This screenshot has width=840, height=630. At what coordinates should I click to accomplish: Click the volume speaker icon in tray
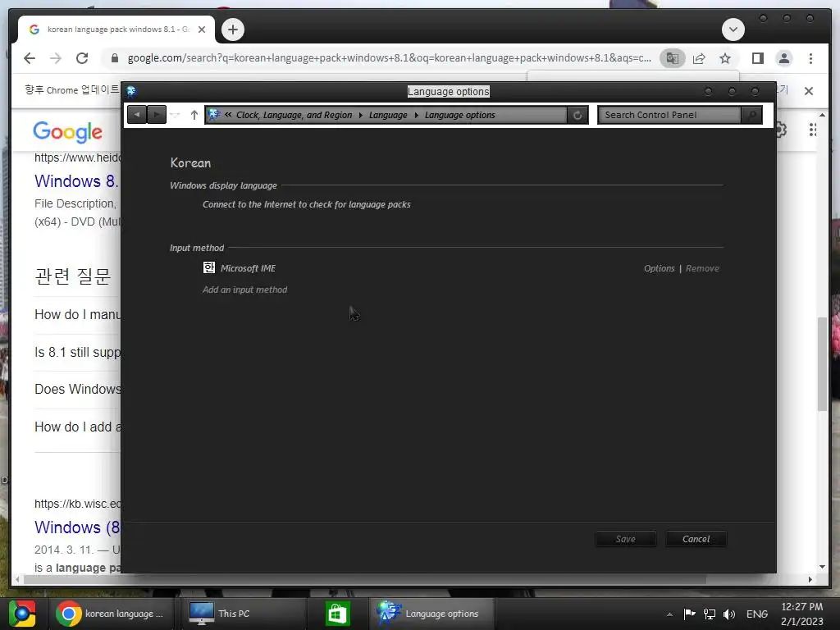pyautogui.click(x=729, y=614)
